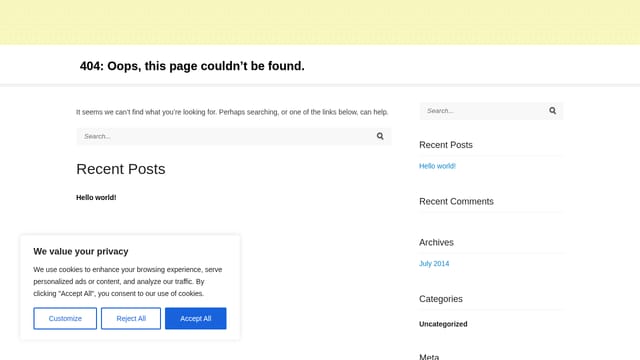Click the "It seems we can't find" message
This screenshot has height=360, width=640.
232,112
